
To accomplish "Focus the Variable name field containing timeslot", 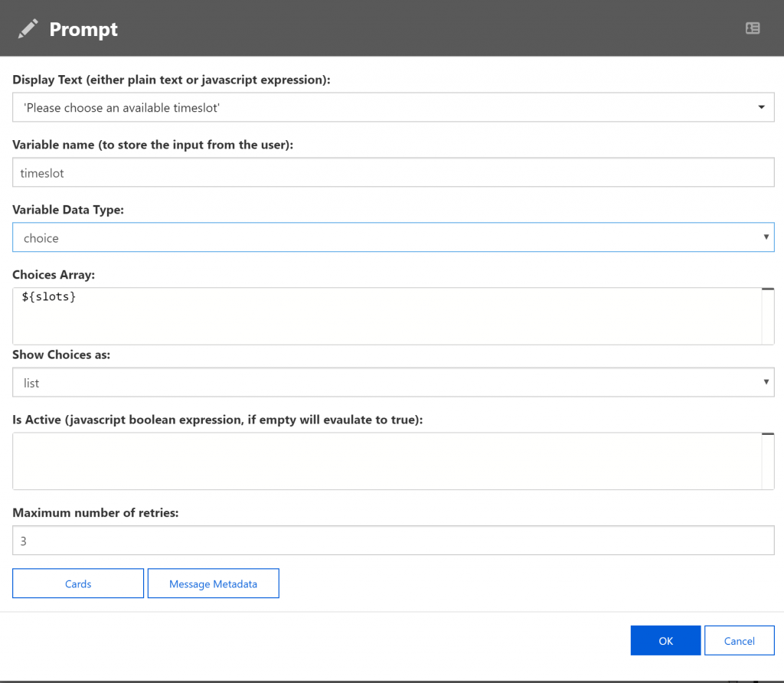I will click(x=393, y=172).
